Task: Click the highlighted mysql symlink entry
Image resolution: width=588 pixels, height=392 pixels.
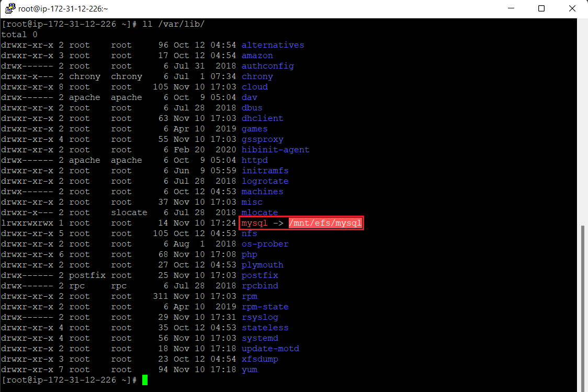Action: [254, 222]
